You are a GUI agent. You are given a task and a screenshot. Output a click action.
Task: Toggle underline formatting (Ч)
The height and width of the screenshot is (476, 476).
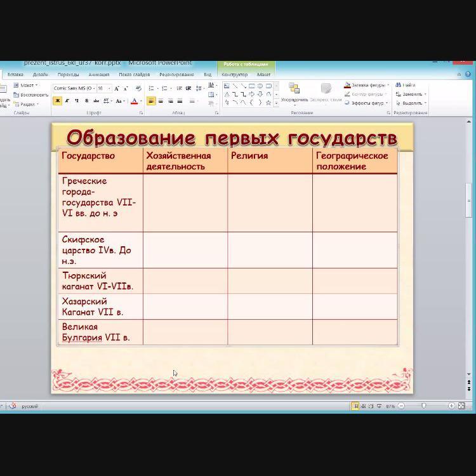[77, 101]
